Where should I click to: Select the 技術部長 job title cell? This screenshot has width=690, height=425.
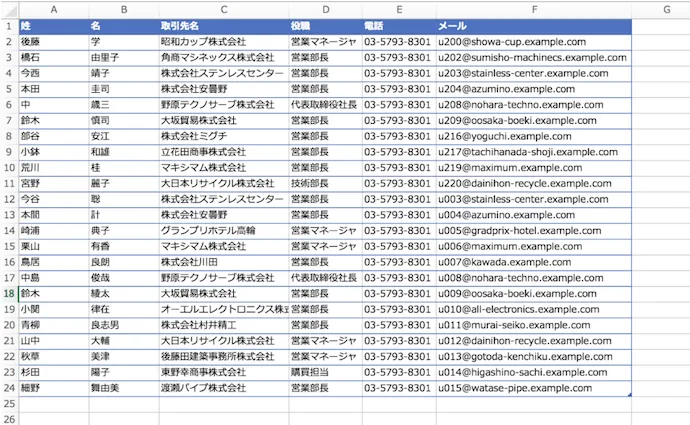click(325, 184)
